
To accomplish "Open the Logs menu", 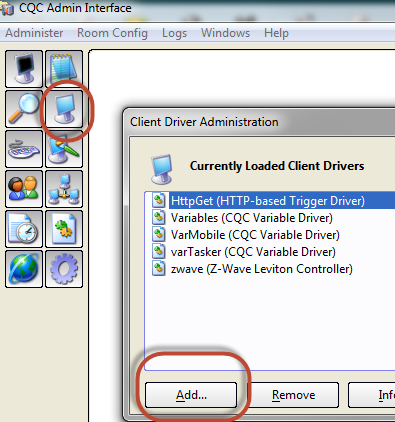I will (174, 33).
